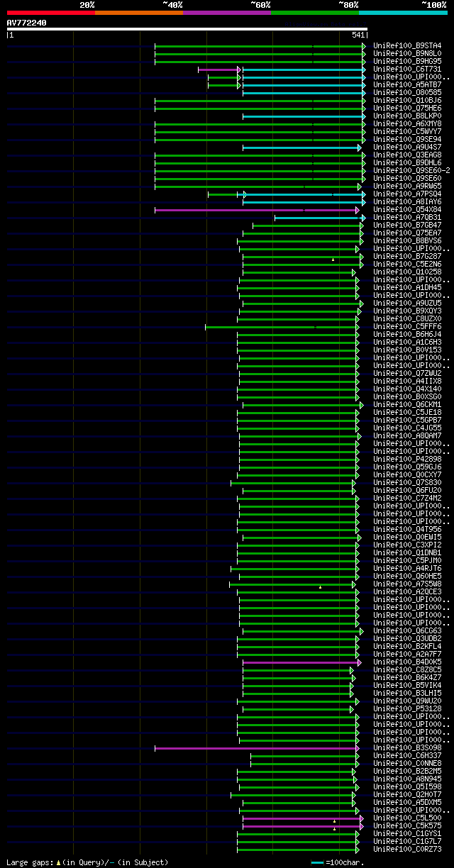Click on UniRef100_Q7S830
Screen dimensions: 454x868
[407, 483]
